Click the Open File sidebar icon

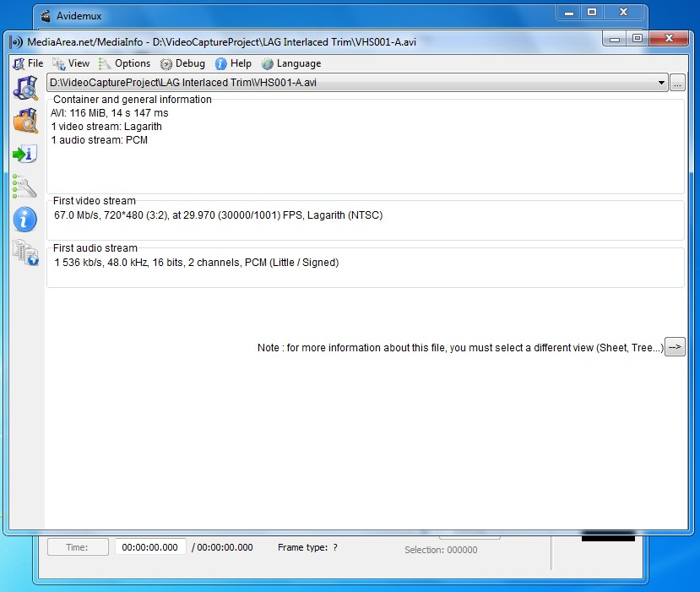point(25,88)
